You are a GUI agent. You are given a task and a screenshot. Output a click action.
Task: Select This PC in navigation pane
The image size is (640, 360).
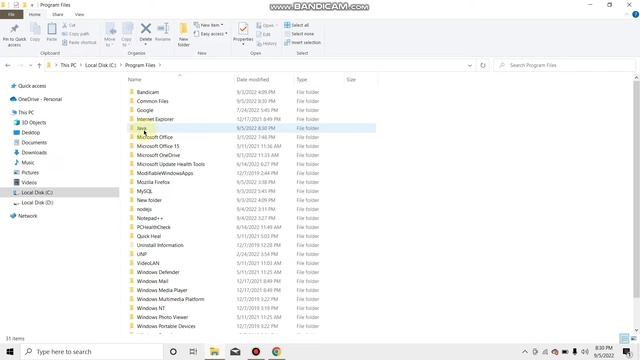point(26,112)
